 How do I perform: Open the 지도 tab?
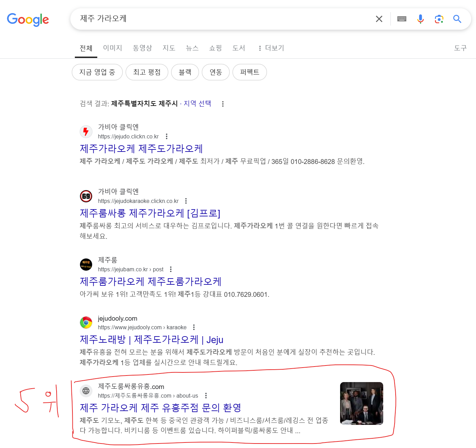(x=169, y=48)
